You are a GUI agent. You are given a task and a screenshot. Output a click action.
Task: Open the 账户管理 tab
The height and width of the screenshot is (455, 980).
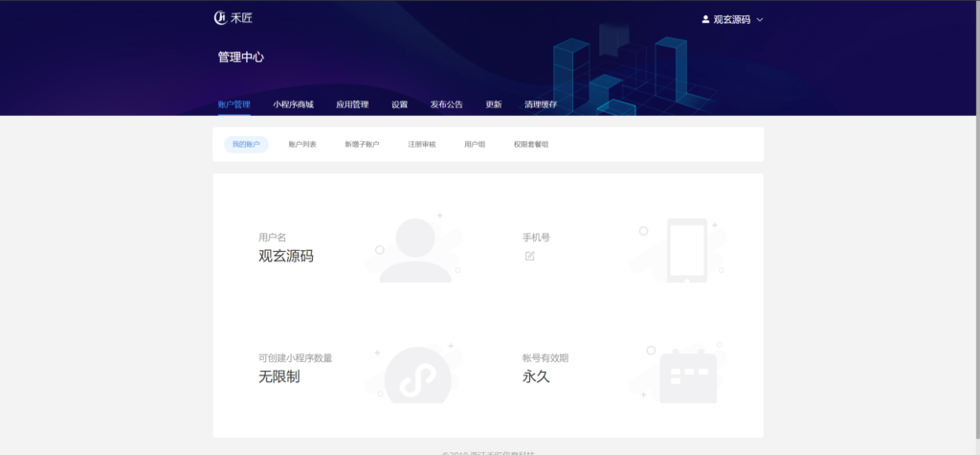pyautogui.click(x=234, y=104)
